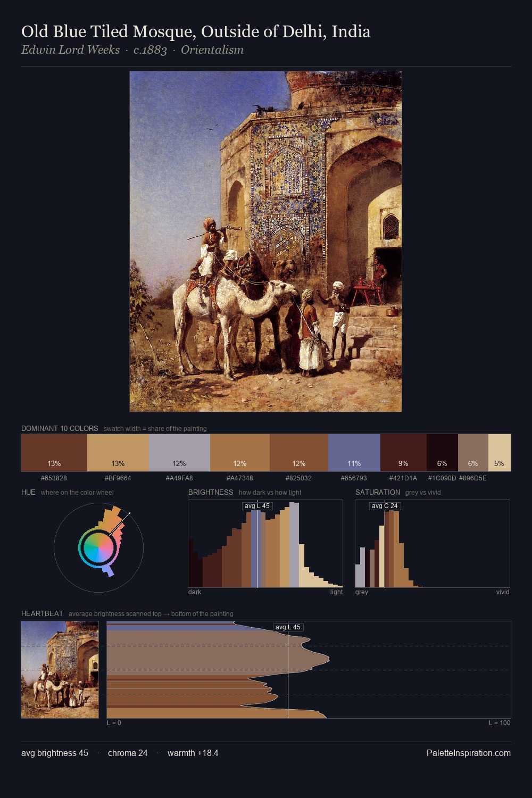Click the DOMINANT 10 COLORS heading
Image resolution: width=532 pixels, height=798 pixels.
tap(60, 428)
